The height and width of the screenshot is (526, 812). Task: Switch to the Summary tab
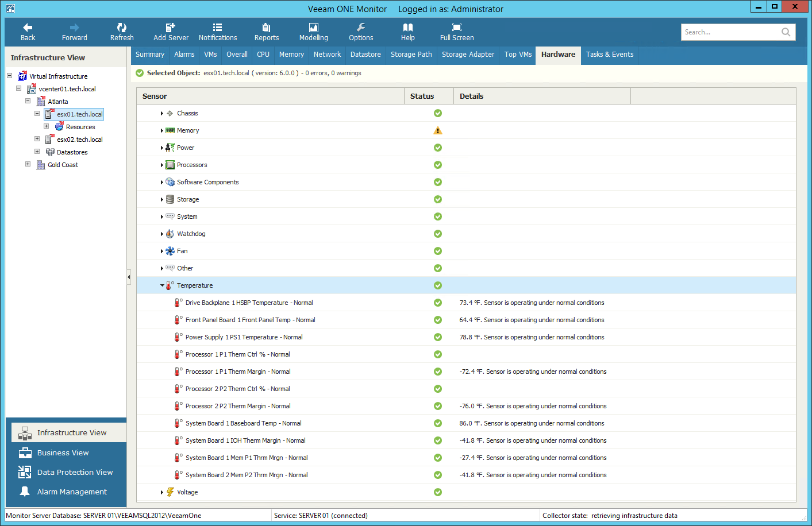(150, 55)
